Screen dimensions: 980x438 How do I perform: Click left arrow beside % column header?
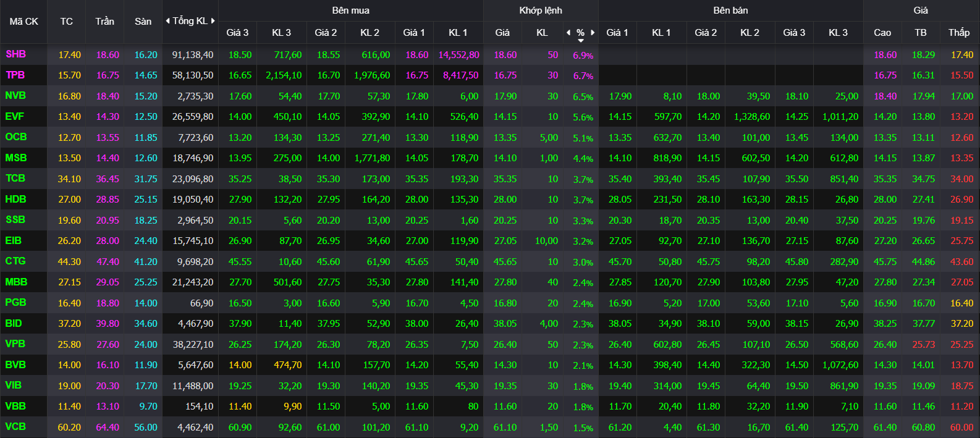pos(568,32)
